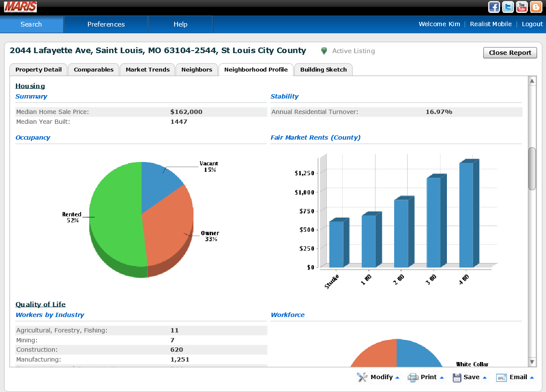Image resolution: width=546 pixels, height=392 pixels.
Task: Expand the Print dropdown arrow
Action: click(x=442, y=377)
